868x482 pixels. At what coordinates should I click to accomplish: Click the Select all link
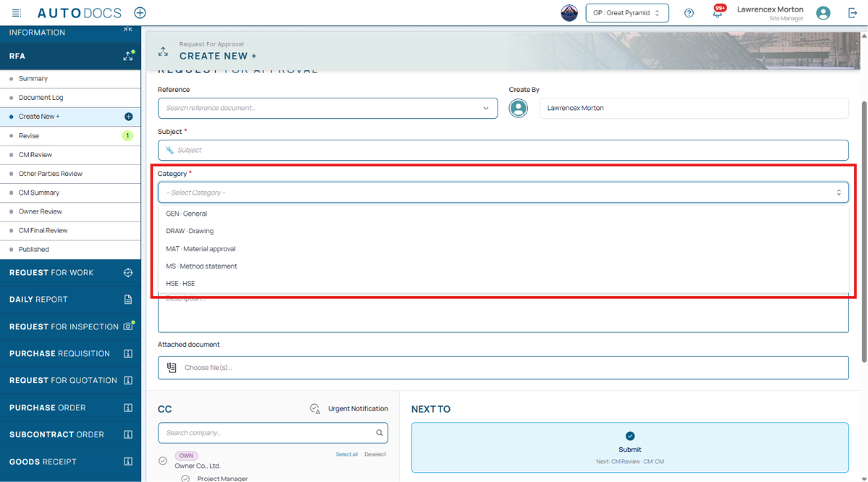point(346,454)
